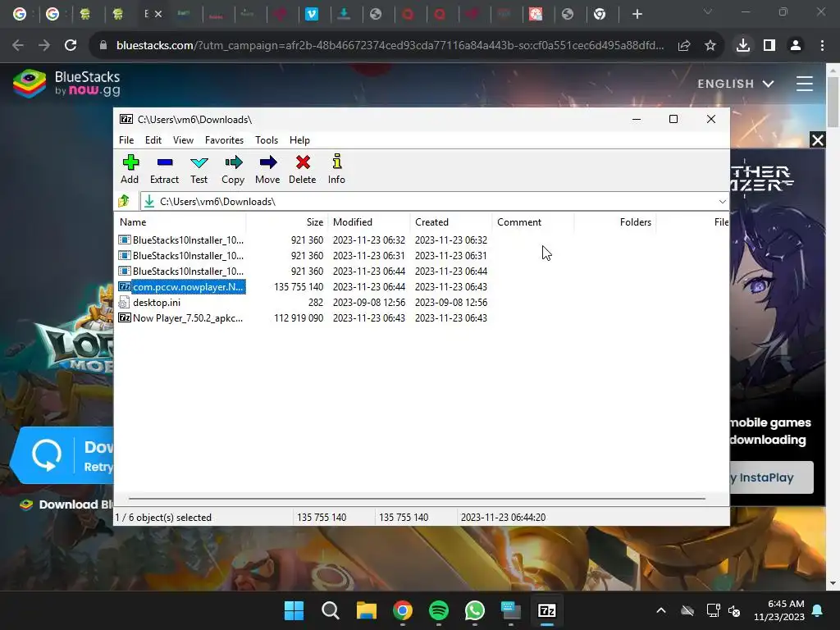
Task: Sort file list by the Size column
Action: (x=287, y=221)
